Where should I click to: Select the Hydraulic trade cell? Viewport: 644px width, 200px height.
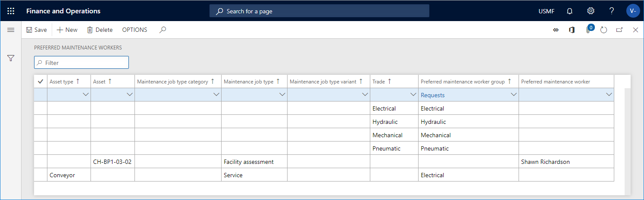tap(394, 122)
